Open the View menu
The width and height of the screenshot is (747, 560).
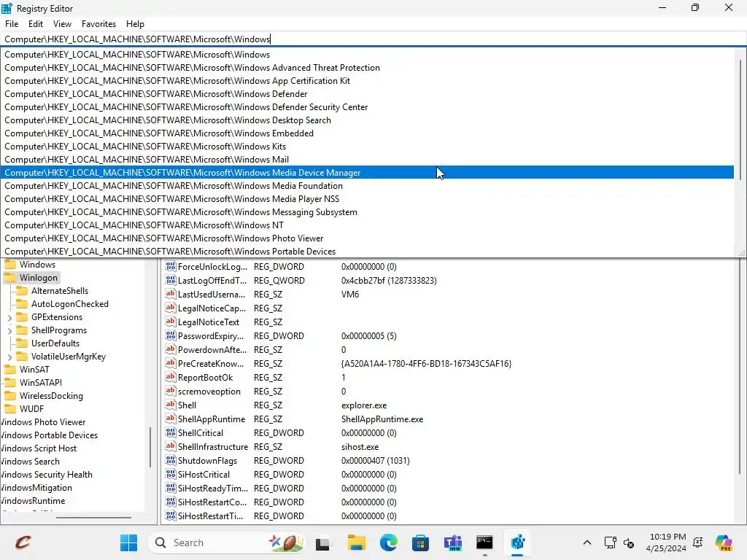62,24
